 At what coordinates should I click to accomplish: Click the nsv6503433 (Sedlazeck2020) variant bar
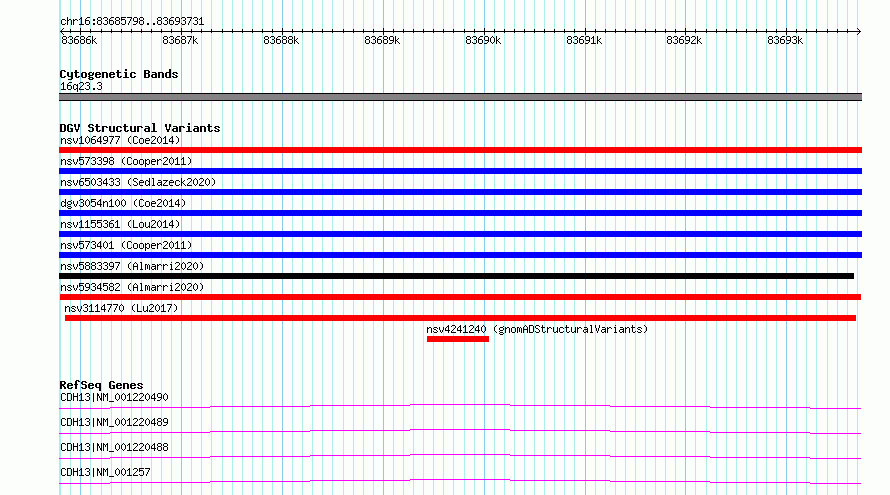click(460, 192)
